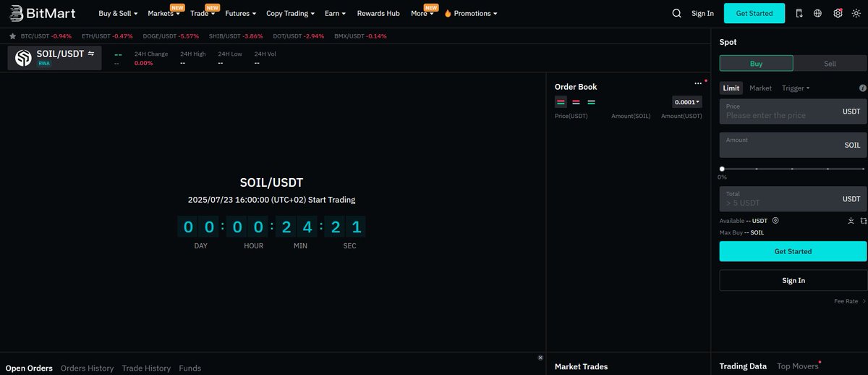Click the ETH/USDT ticker

(107, 35)
